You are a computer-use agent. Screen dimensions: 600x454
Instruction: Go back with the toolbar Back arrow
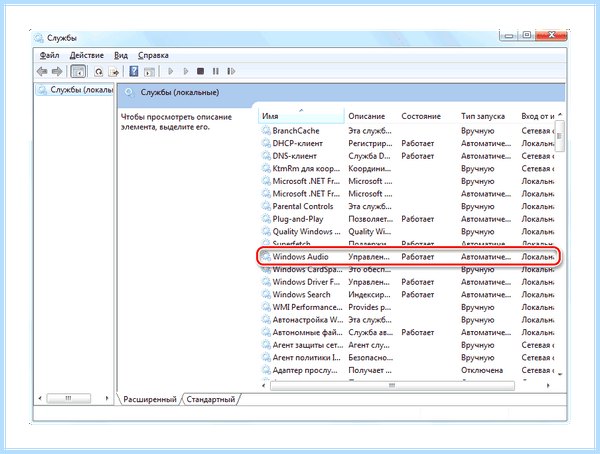(42, 71)
